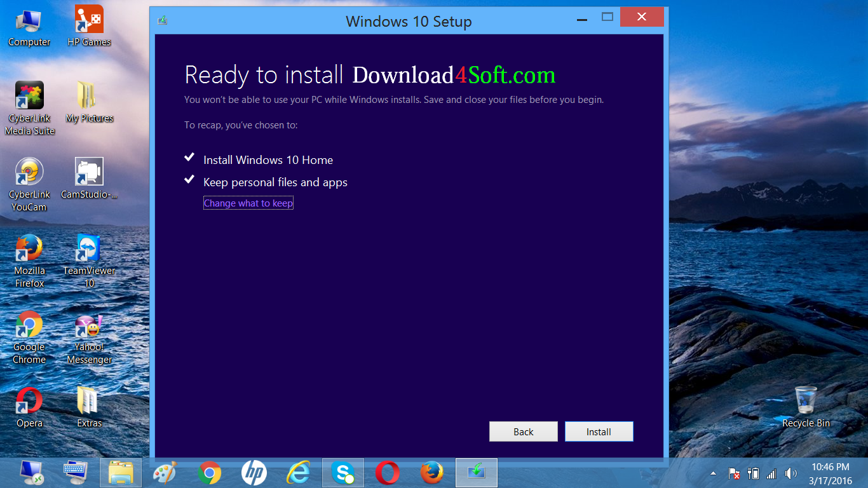This screenshot has height=488, width=868.
Task: Launch Google Chrome from desktop
Action: 29,337
